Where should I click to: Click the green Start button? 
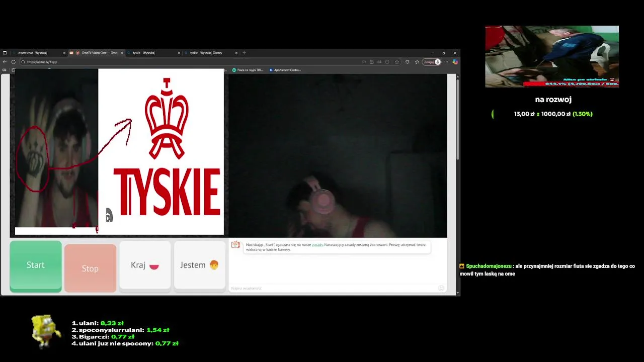click(x=36, y=266)
